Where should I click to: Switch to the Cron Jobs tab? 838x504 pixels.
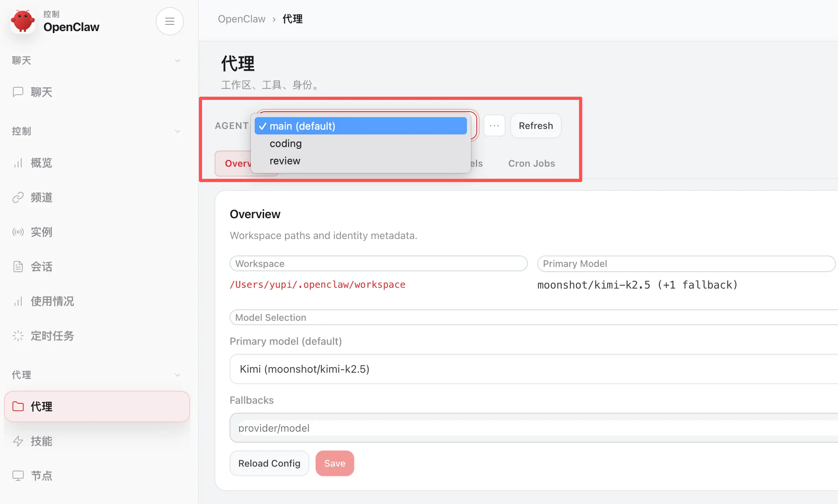click(531, 164)
